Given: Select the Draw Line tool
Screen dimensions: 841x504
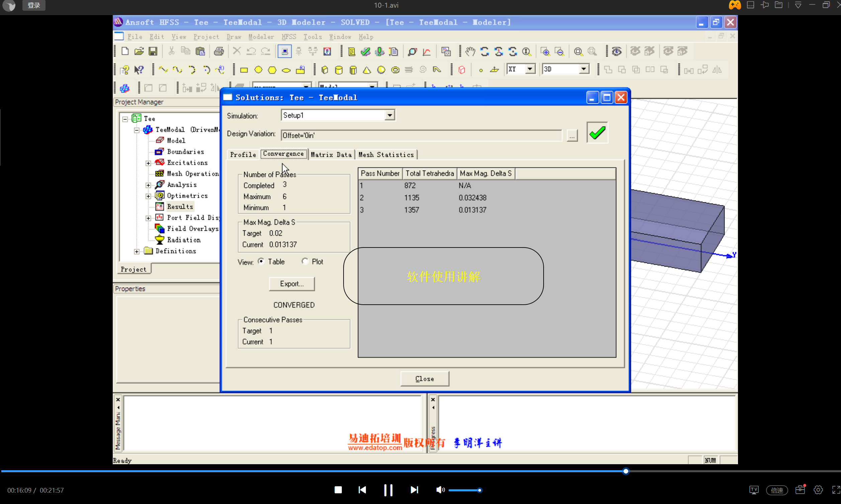Looking at the screenshot, I should tap(163, 70).
